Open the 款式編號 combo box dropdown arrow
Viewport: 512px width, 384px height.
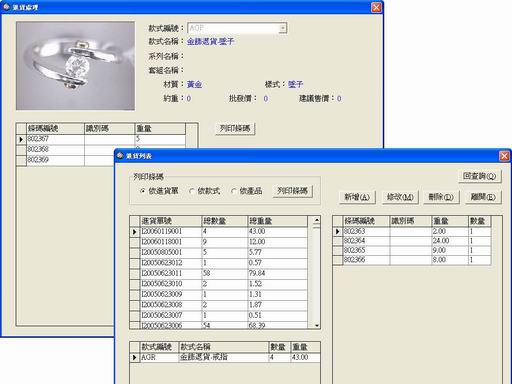coord(283,28)
